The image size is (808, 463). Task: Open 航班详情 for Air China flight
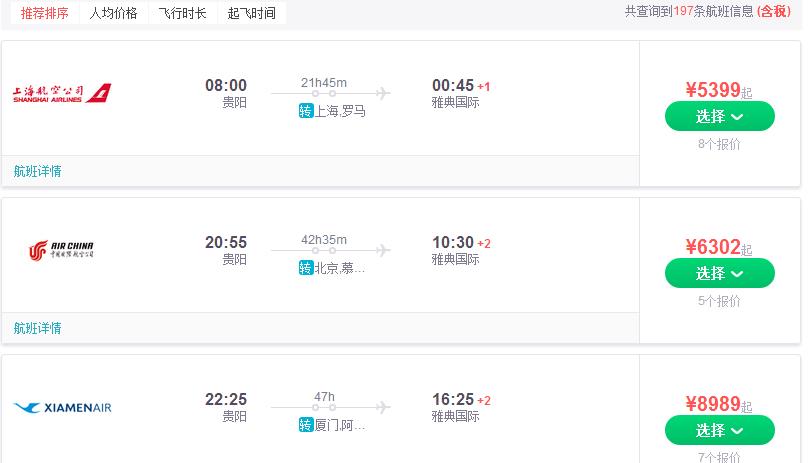tap(38, 328)
